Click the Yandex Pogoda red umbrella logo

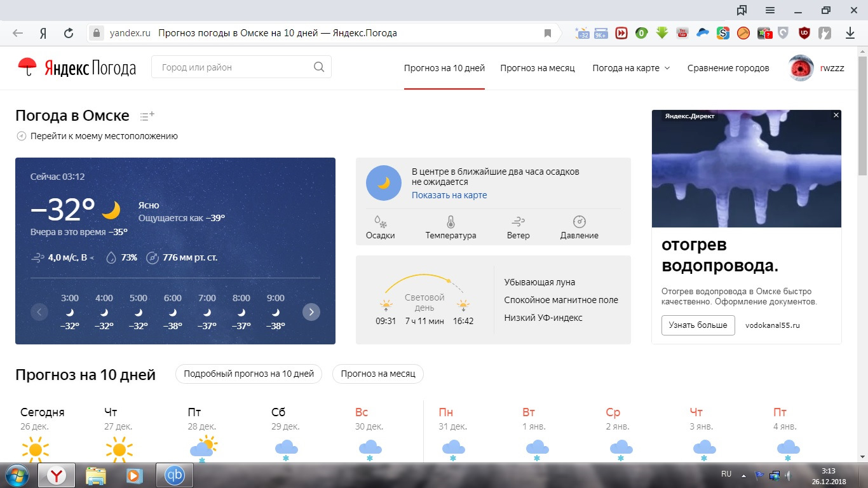[x=27, y=67]
